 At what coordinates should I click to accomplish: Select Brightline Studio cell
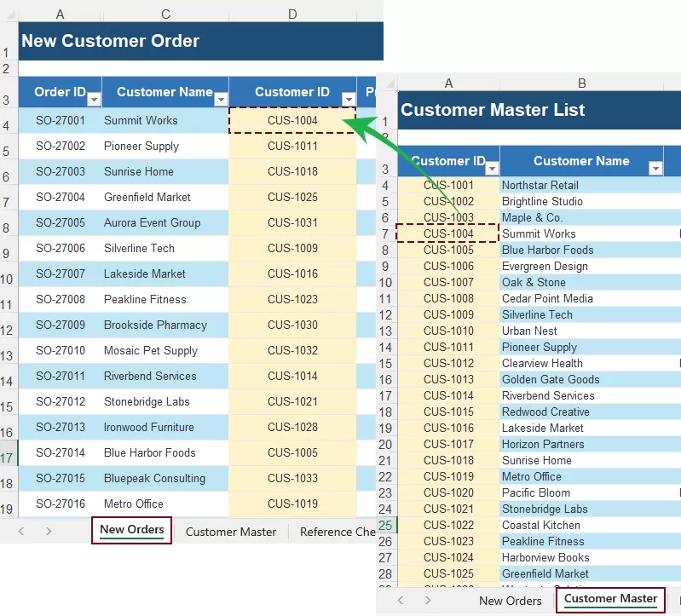click(581, 201)
